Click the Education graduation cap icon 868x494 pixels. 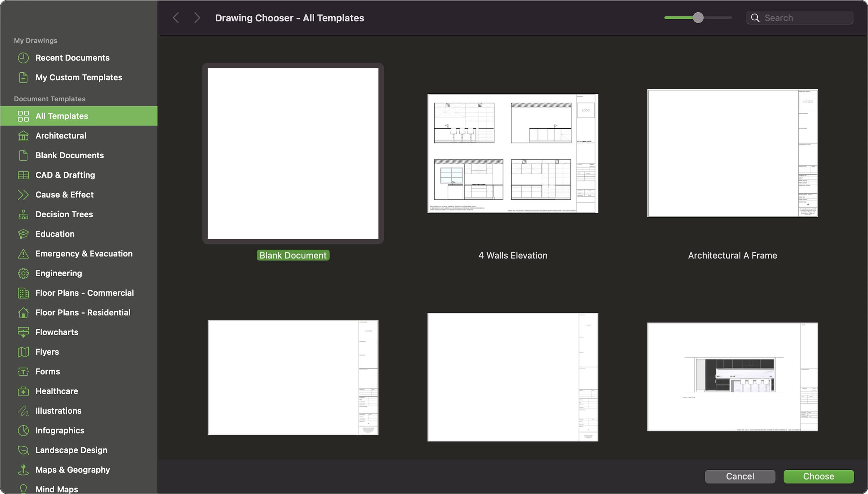click(x=23, y=234)
